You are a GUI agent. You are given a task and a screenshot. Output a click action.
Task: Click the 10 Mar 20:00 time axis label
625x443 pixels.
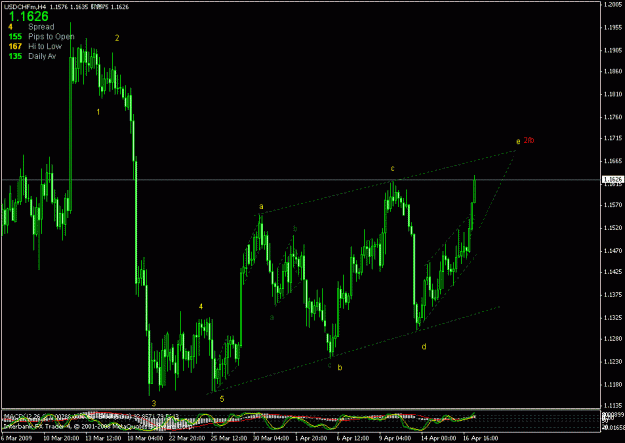(60, 438)
